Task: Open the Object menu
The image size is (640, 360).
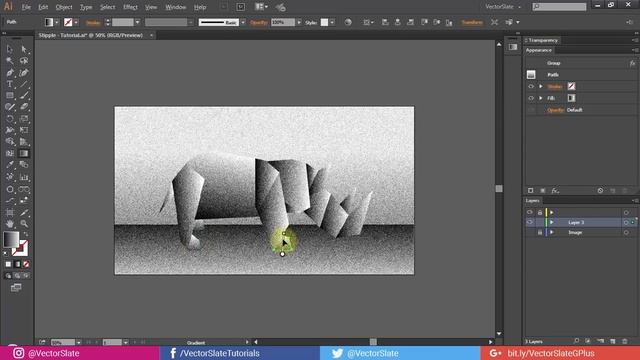Action: click(x=64, y=7)
